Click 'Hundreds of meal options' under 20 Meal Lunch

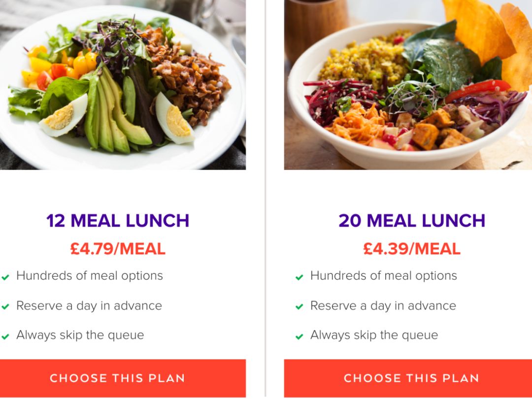(384, 276)
